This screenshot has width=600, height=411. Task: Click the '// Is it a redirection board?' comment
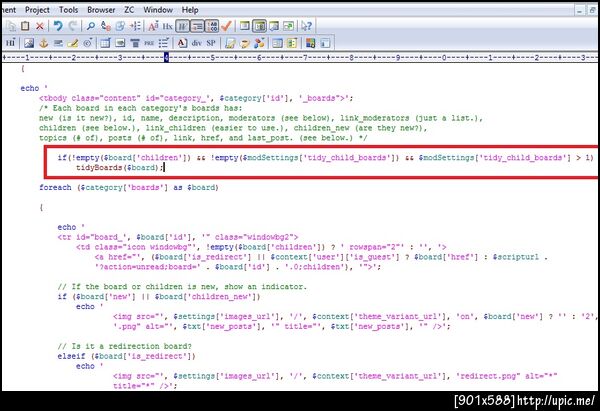click(x=124, y=346)
